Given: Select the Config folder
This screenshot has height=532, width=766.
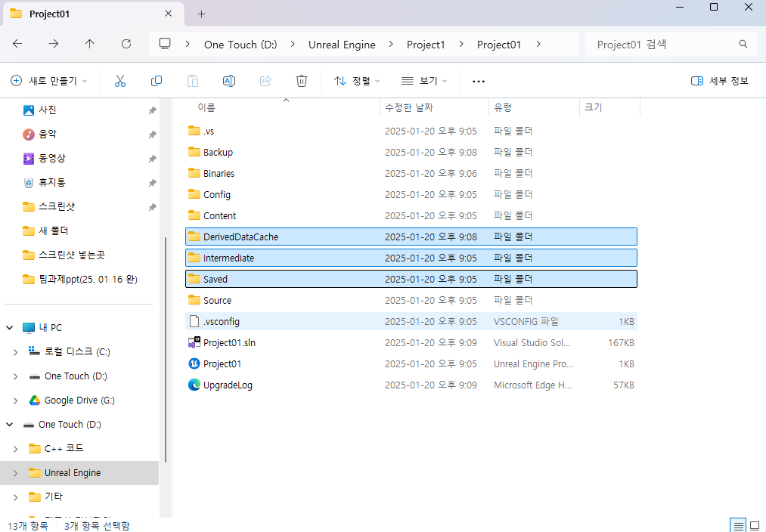Looking at the screenshot, I should 411,195.
